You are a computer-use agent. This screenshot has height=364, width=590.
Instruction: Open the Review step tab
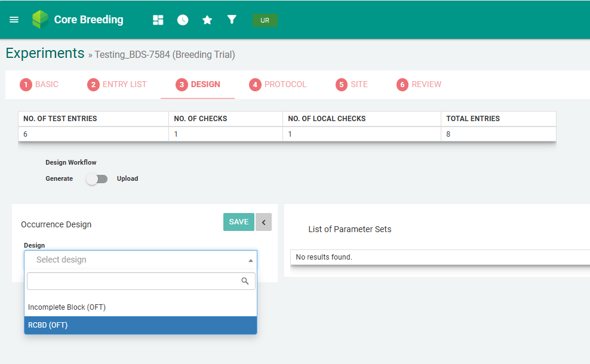pos(419,85)
